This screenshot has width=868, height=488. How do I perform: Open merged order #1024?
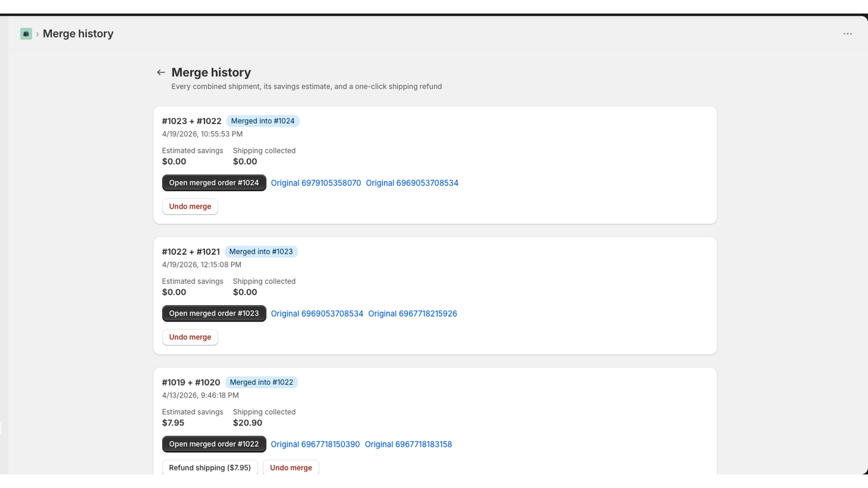[214, 183]
